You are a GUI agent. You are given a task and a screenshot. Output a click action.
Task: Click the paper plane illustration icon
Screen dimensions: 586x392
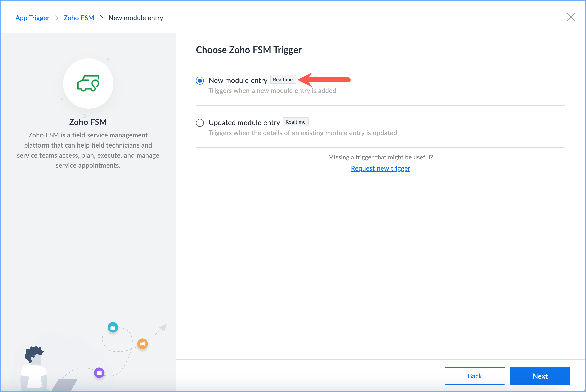click(163, 327)
